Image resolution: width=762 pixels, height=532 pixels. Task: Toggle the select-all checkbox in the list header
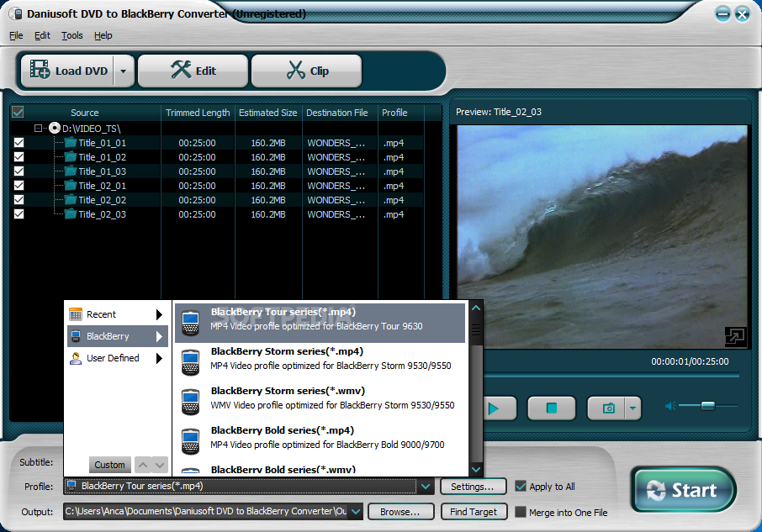pyautogui.click(x=18, y=113)
